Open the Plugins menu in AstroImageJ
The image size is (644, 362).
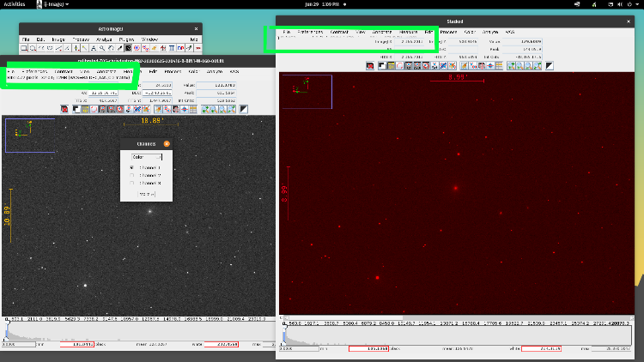125,39
